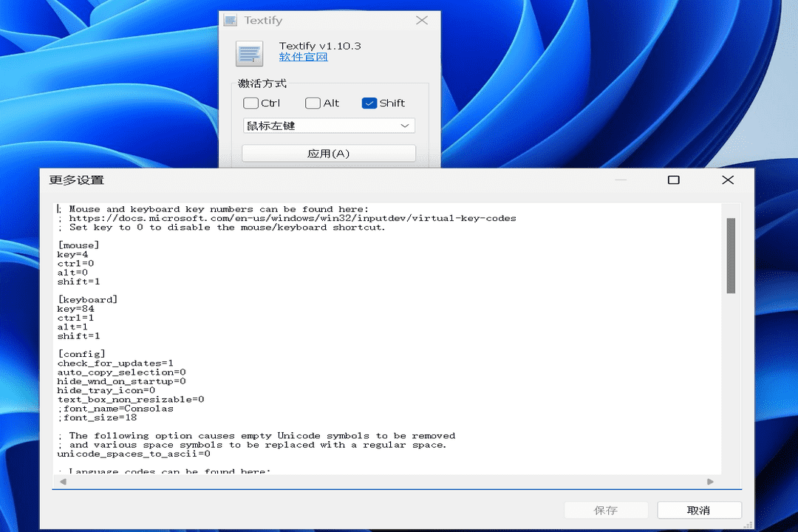This screenshot has width=798, height=532.
Task: Click the horizontal scrollbar left arrow
Action: [x=63, y=482]
